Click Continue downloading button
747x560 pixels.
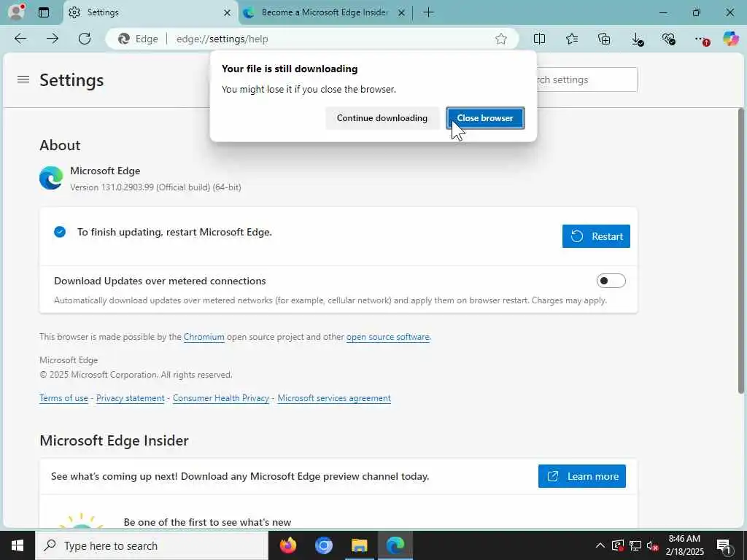(x=382, y=118)
